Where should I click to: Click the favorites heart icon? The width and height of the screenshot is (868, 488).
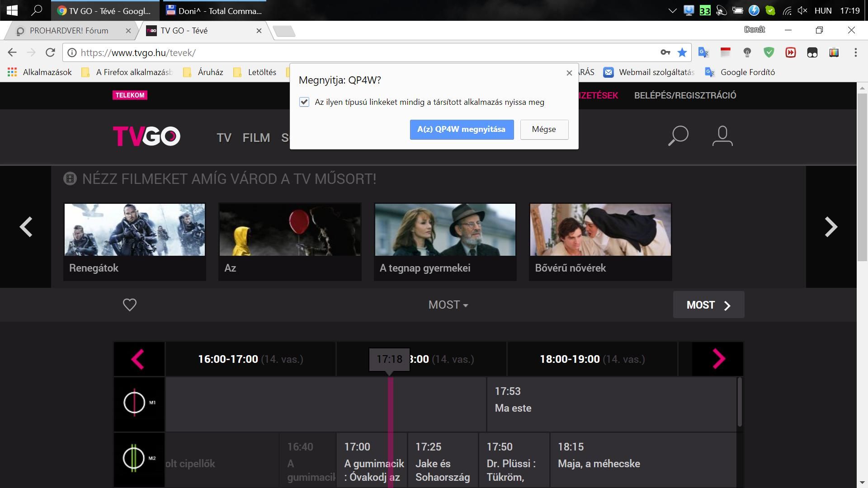130,305
